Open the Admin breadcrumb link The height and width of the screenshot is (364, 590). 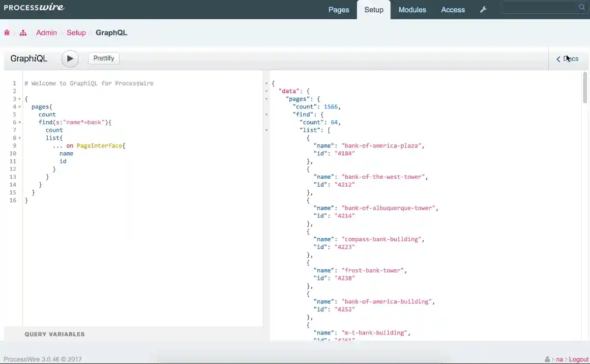46,32
